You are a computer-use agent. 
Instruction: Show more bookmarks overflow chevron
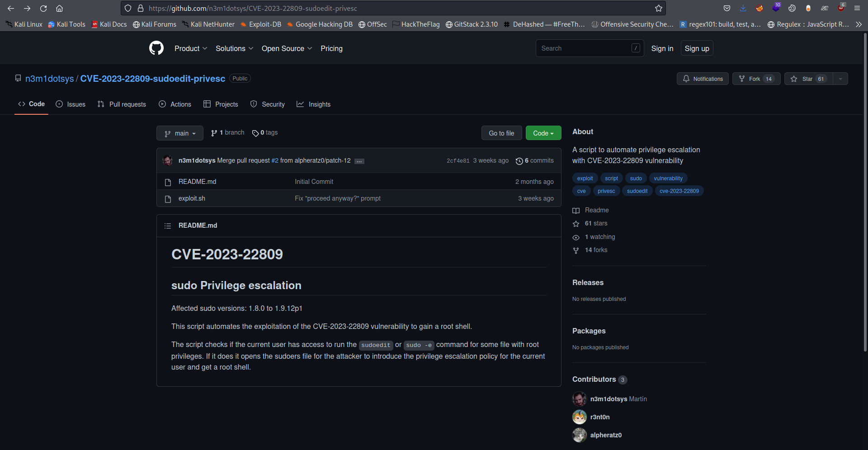[x=859, y=24]
